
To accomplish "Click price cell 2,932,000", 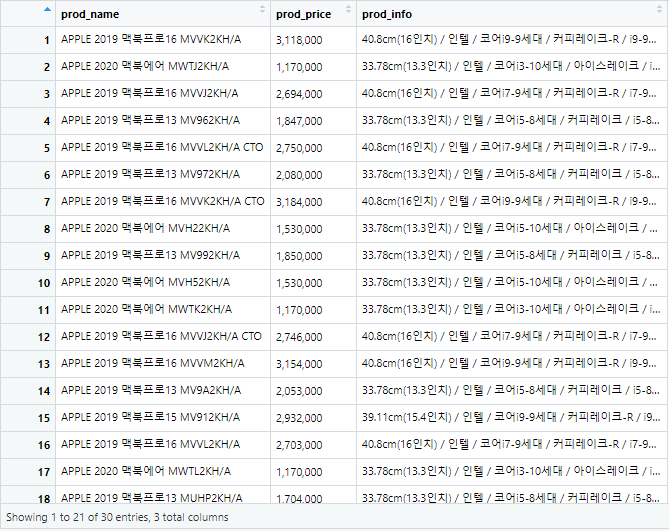I will pos(313,418).
